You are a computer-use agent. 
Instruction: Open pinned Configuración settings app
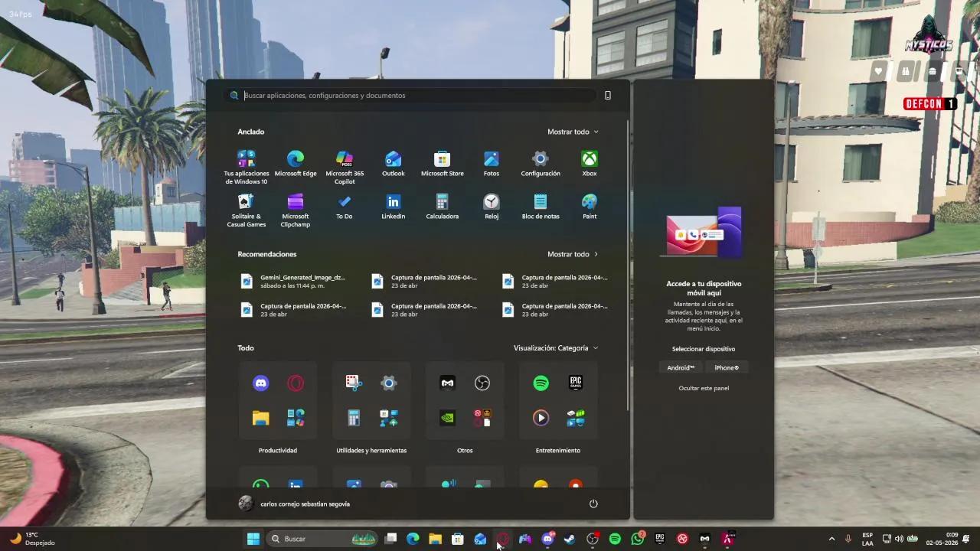click(x=541, y=163)
